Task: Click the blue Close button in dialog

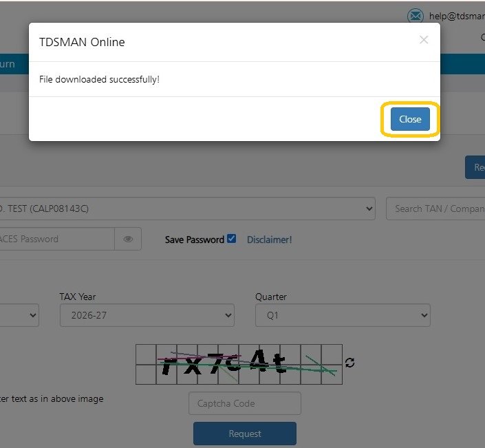Action: [410, 119]
